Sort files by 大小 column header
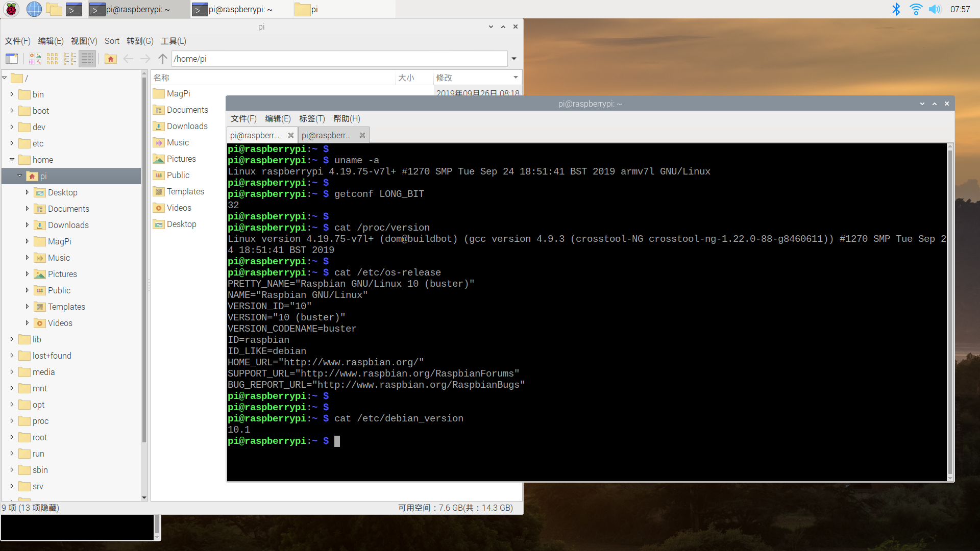The height and width of the screenshot is (551, 980). [x=414, y=78]
